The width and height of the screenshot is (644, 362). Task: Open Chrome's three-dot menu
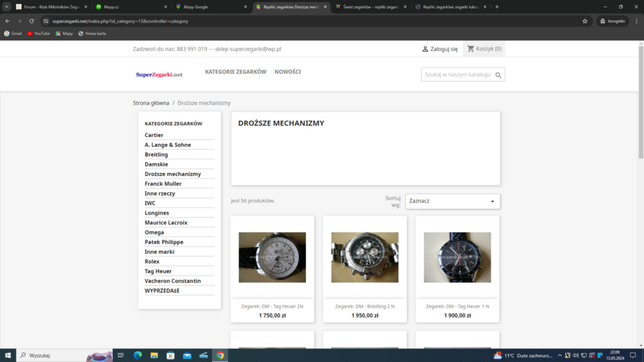point(637,21)
